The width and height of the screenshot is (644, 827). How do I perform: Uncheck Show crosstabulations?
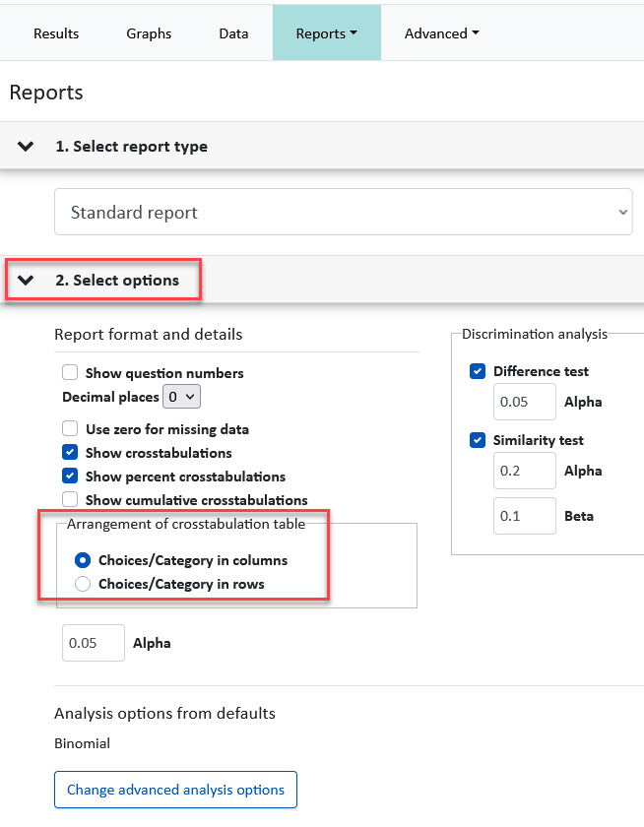(x=70, y=452)
